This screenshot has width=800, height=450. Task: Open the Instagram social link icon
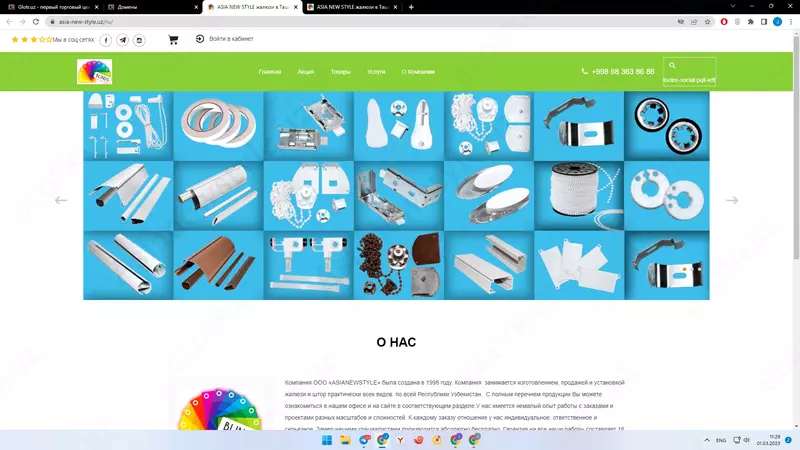pos(139,40)
